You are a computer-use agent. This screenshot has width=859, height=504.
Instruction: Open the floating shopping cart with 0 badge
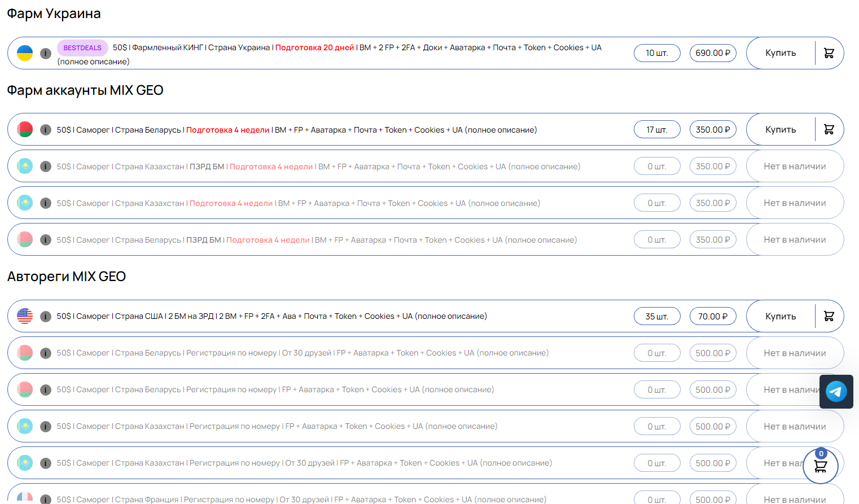click(x=821, y=466)
